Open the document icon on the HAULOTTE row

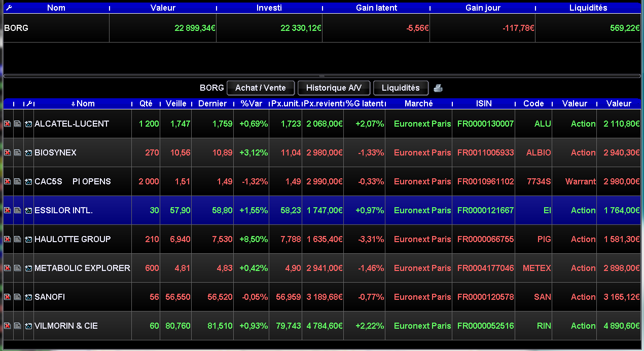pyautogui.click(x=18, y=239)
